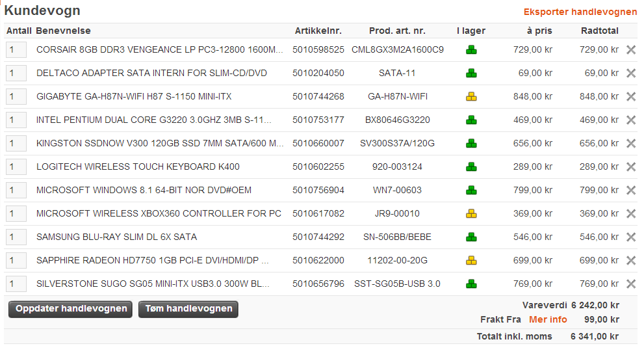This screenshot has width=644, height=346.
Task: Click green stock icon for KINGSTON SSDNOW
Action: pos(471,144)
